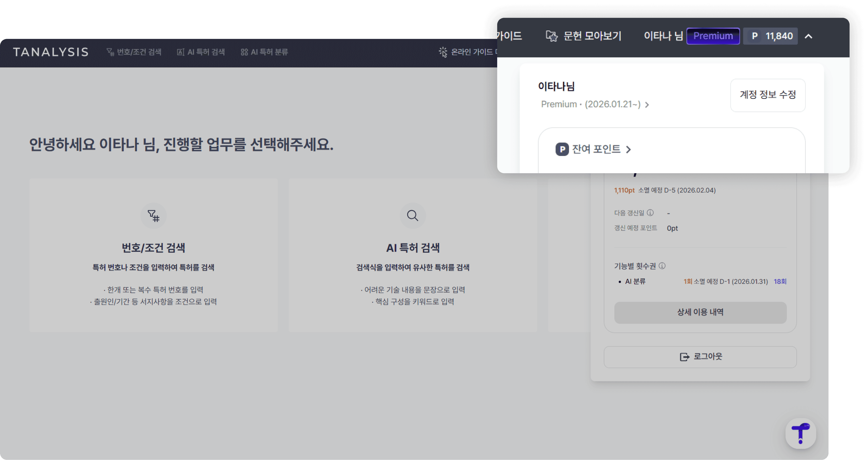Click the P 11,840 points badge
The height and width of the screenshot is (460, 868).
(x=770, y=36)
